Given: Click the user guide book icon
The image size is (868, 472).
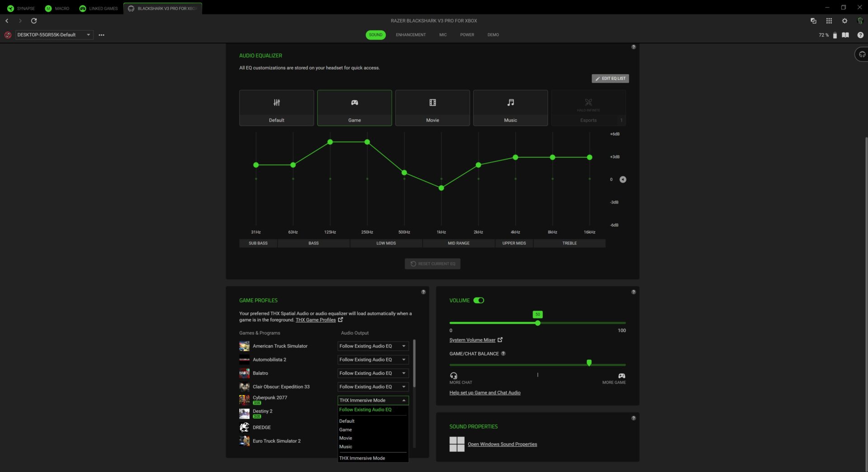Looking at the screenshot, I should [x=845, y=35].
